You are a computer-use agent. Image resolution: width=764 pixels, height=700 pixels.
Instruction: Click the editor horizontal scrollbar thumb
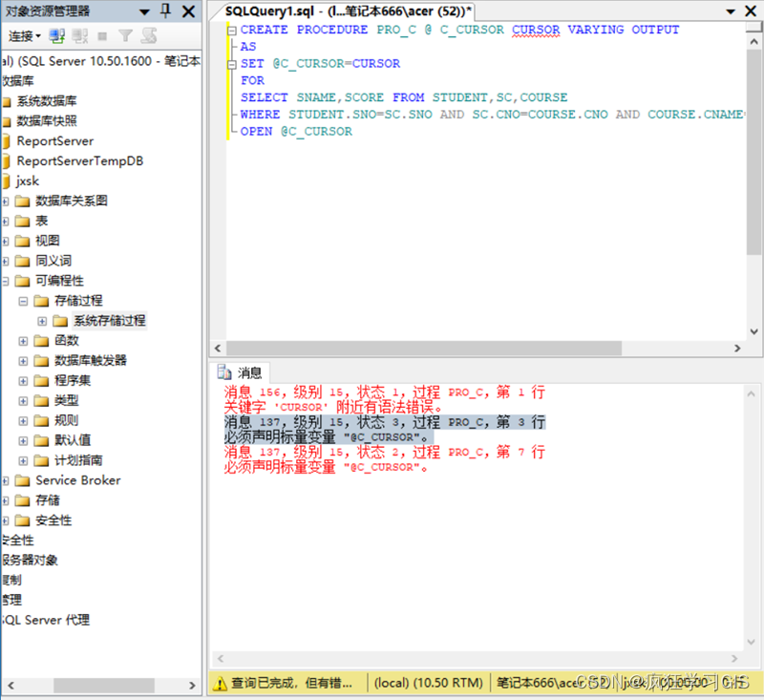[424, 349]
